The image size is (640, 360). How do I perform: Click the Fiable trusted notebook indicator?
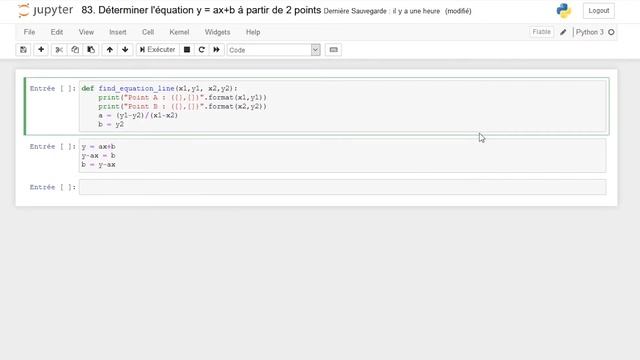pos(541,32)
